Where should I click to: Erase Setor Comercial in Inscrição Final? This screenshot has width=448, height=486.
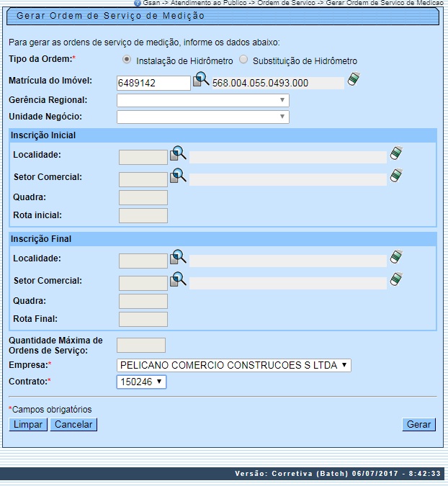tap(396, 279)
